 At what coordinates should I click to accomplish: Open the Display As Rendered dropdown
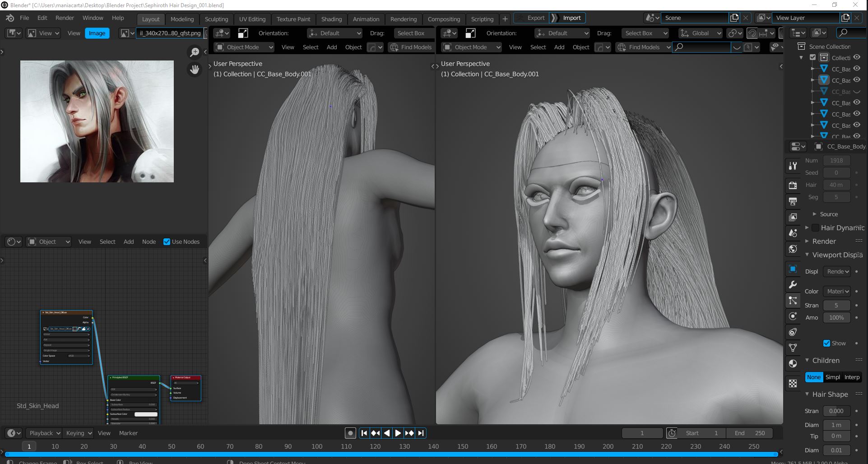pyautogui.click(x=837, y=272)
